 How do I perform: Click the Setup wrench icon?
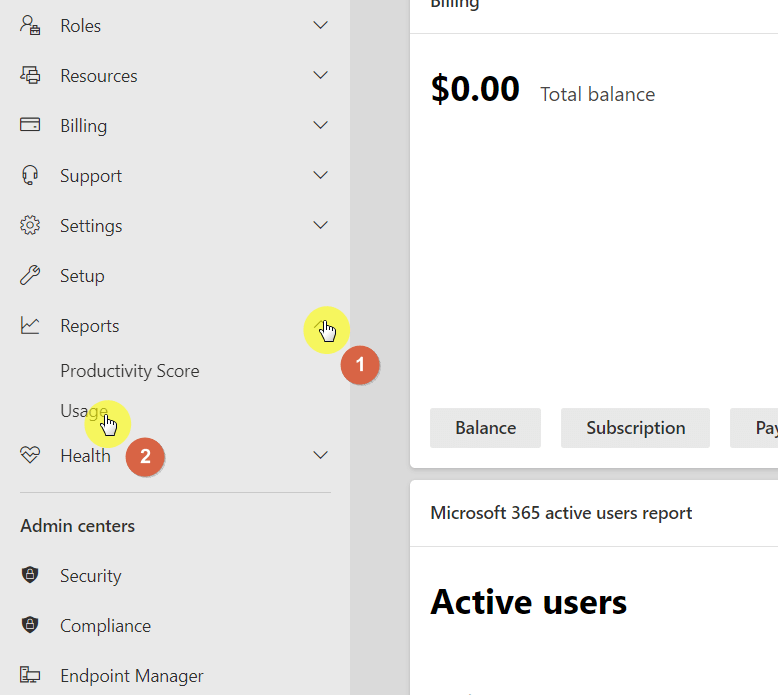(30, 275)
